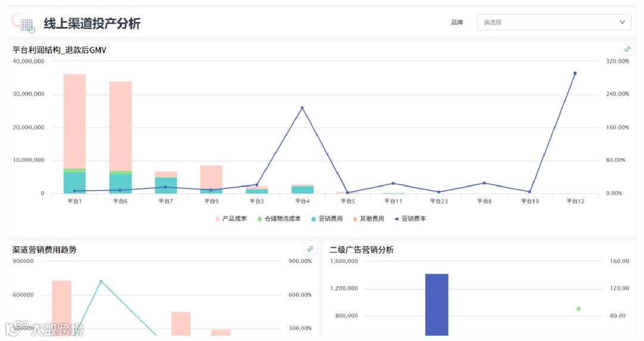Click the 平台7 stacked bar
Viewport: 644px width, 341px height.
pos(166,182)
